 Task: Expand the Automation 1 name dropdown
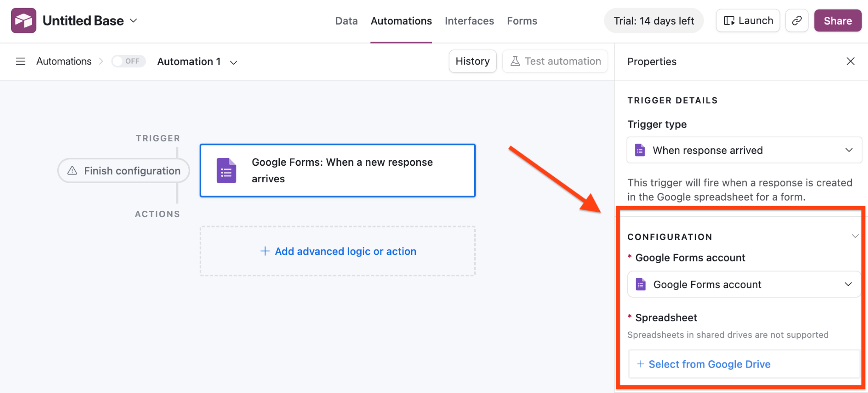(x=234, y=62)
